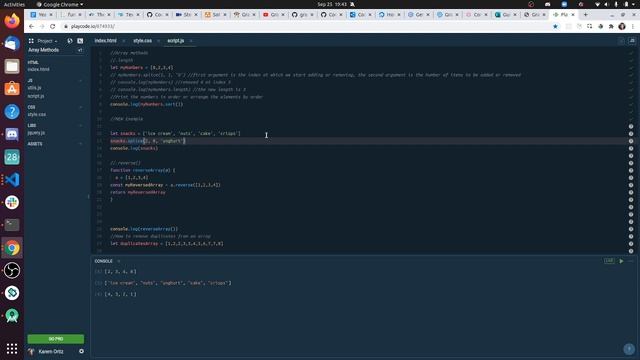Image resolution: width=640 pixels, height=360 pixels.
Task: Open settings gear next to Karen Ortiz
Action: 81,351
